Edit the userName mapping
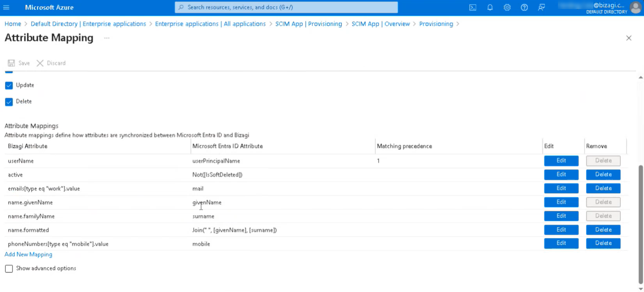Viewport: 644px width, 292px height. [561, 161]
